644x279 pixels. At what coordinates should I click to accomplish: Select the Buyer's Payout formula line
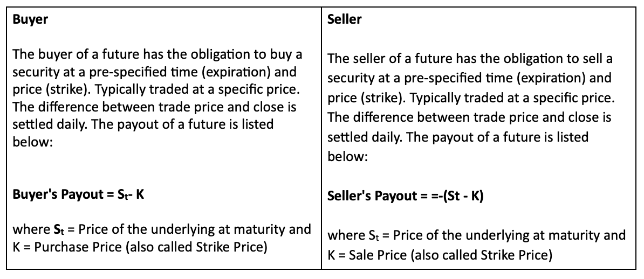point(78,194)
